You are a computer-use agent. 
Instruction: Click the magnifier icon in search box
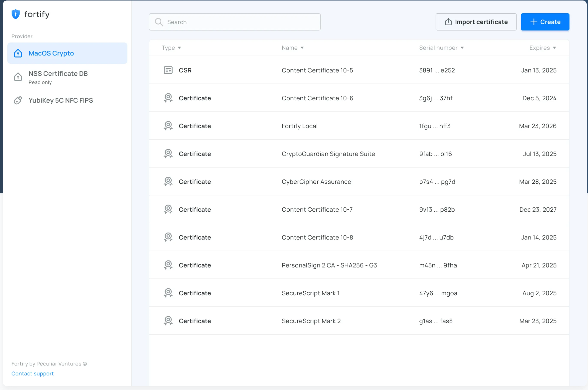(x=159, y=22)
